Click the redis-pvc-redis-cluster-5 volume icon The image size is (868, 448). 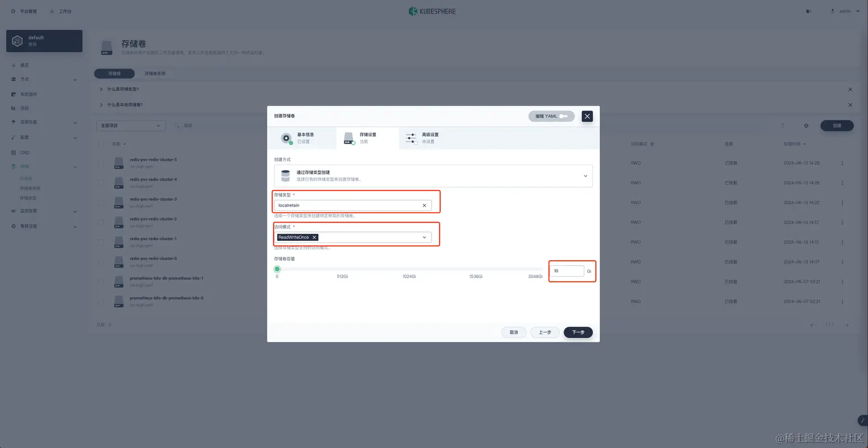coord(119,163)
